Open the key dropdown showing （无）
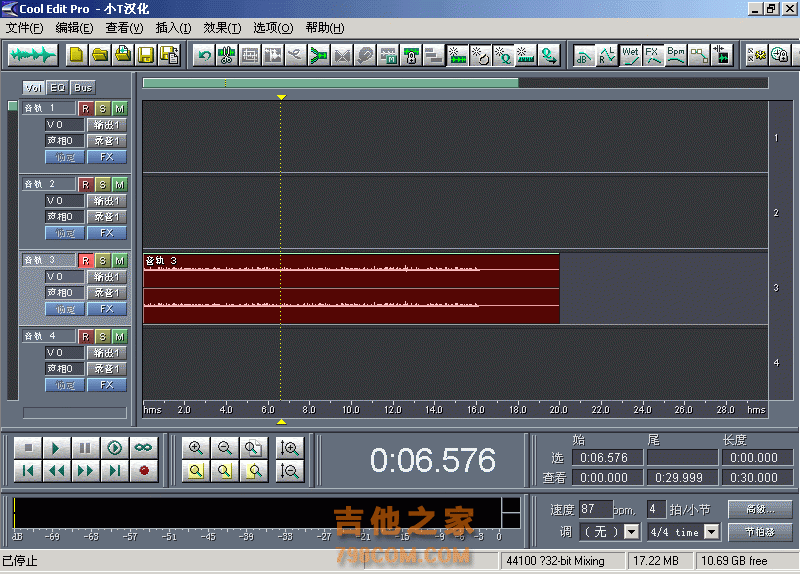 [x=632, y=532]
